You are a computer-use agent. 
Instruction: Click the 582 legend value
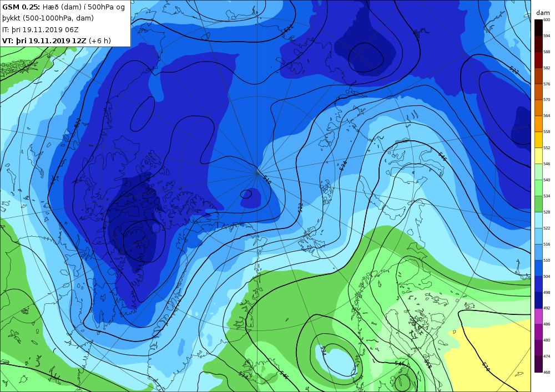tap(547, 68)
